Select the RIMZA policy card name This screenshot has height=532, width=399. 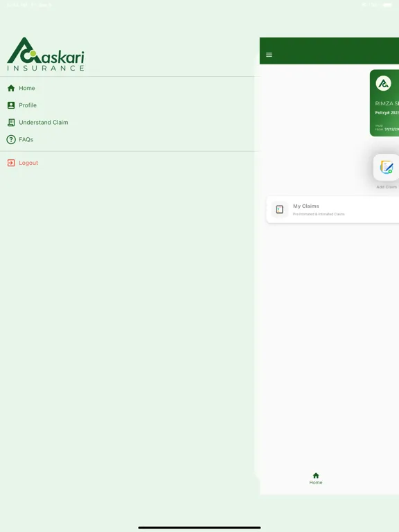387,103
